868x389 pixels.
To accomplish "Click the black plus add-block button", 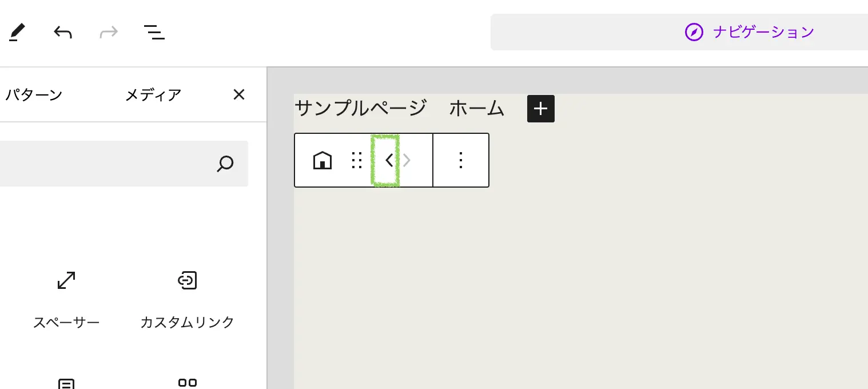I will [x=541, y=109].
